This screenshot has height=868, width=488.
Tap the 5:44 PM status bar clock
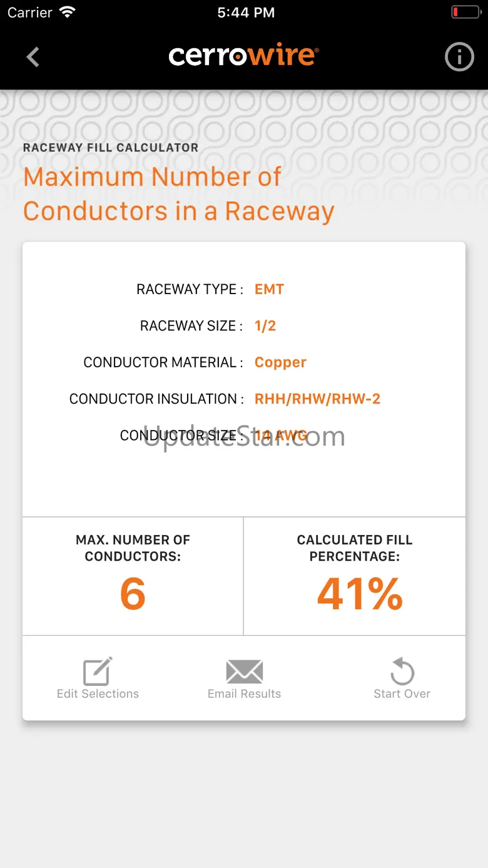pos(246,13)
